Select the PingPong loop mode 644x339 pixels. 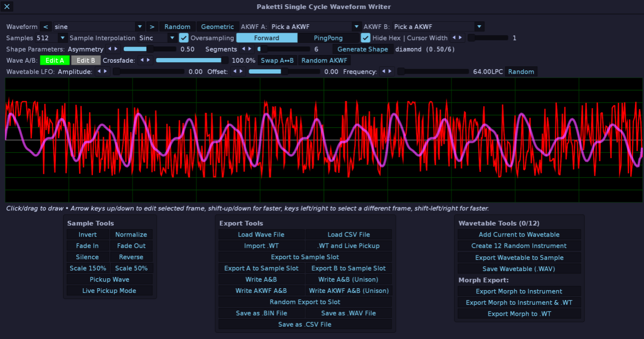pyautogui.click(x=328, y=38)
